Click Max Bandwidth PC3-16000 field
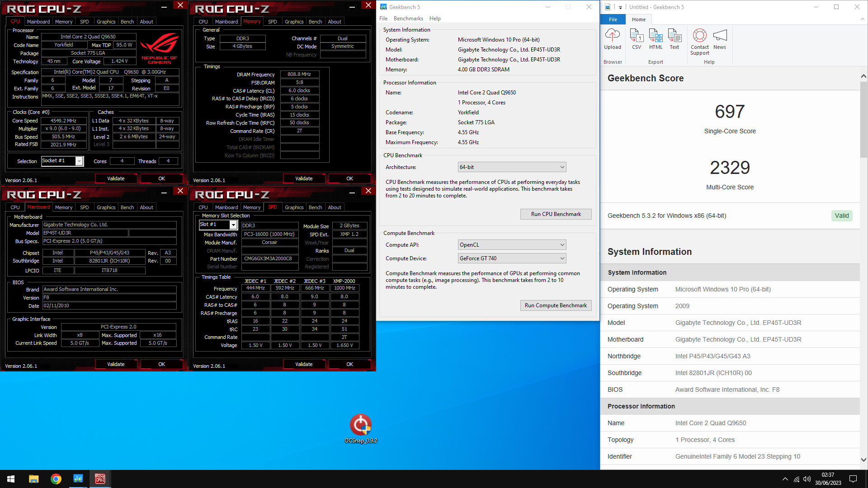868x488 pixels. (269, 235)
